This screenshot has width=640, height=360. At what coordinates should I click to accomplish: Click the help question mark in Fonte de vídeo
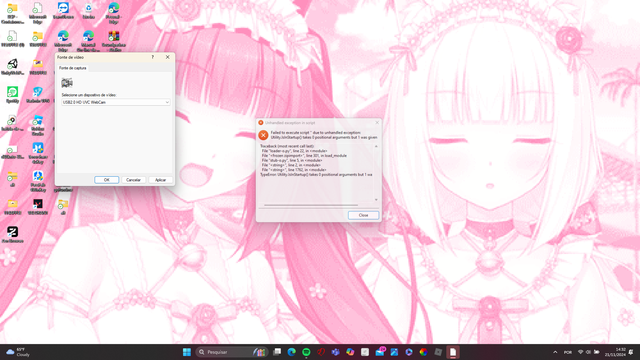(x=153, y=57)
